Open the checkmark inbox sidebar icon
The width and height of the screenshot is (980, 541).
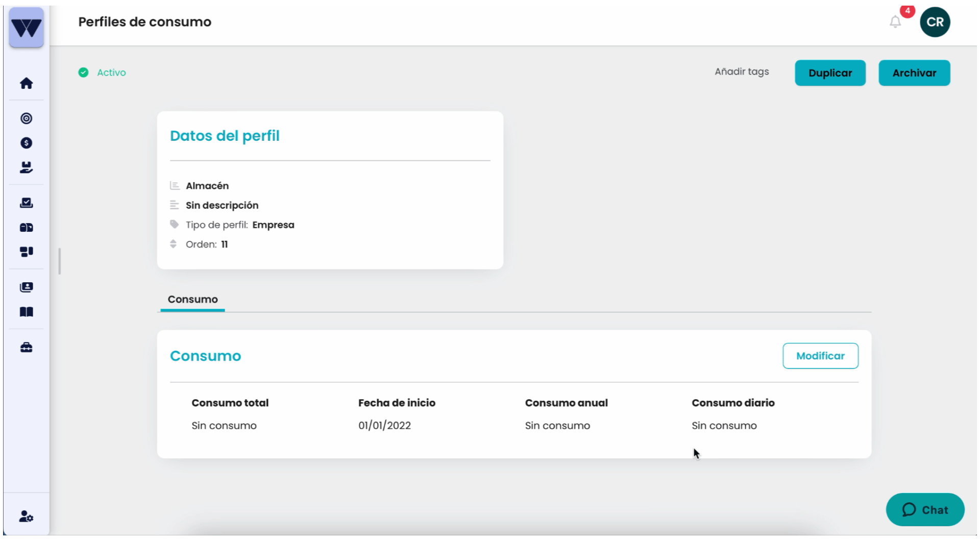(27, 203)
